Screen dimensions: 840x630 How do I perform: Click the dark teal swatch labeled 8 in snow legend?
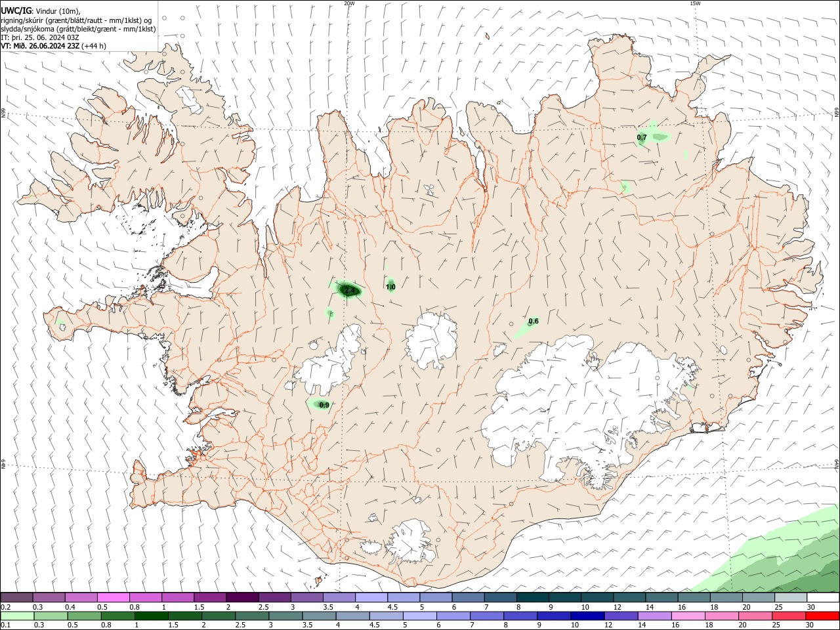pos(532,597)
